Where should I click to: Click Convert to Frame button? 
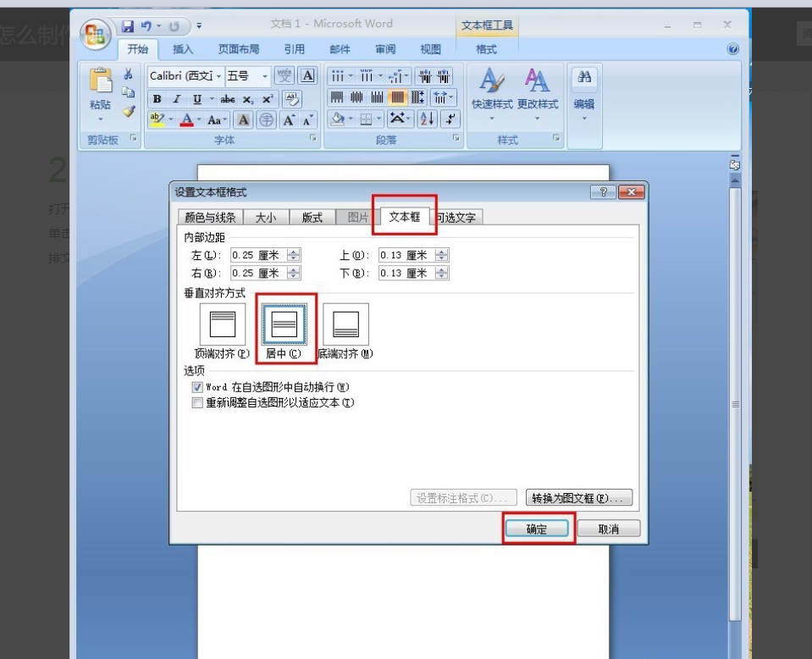click(x=579, y=498)
